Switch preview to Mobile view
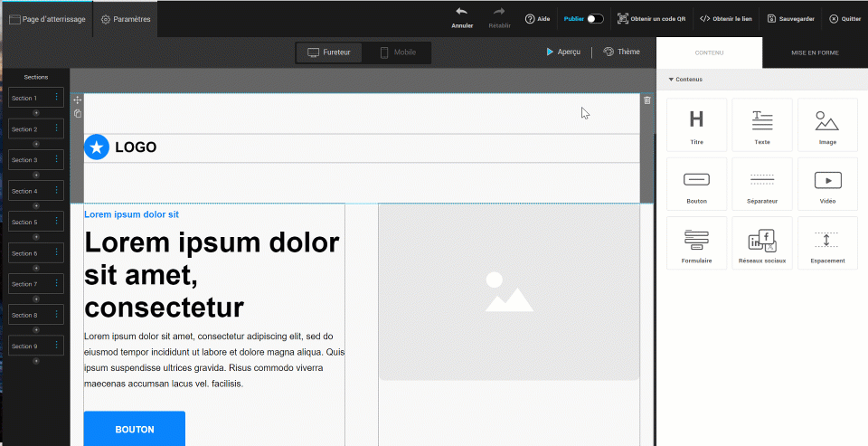The height and width of the screenshot is (446, 868). coord(398,52)
